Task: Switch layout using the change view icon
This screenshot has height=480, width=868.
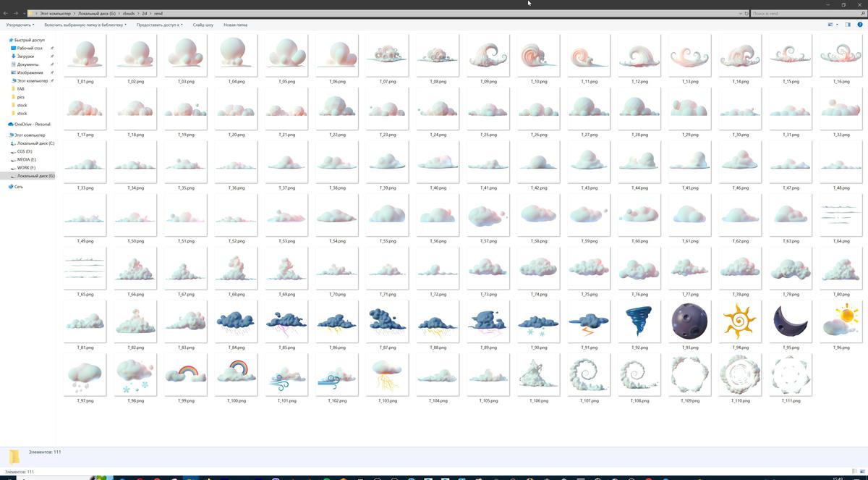Action: 830,25
